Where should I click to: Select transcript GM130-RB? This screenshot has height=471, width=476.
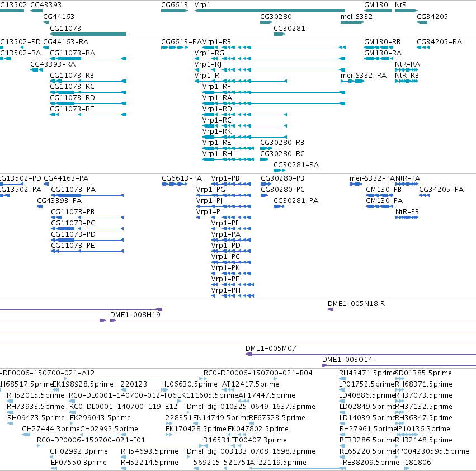[382, 41]
